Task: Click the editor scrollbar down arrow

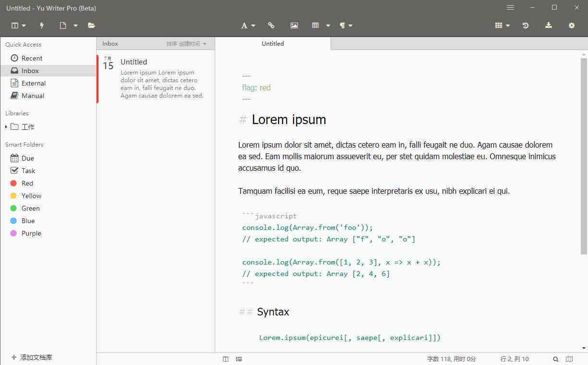Action: (x=584, y=348)
